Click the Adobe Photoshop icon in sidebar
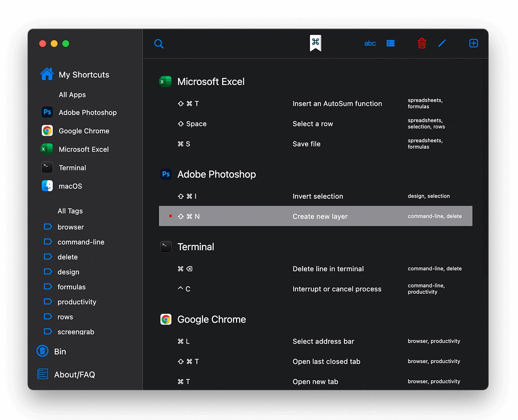This screenshot has height=420, width=518. click(47, 112)
